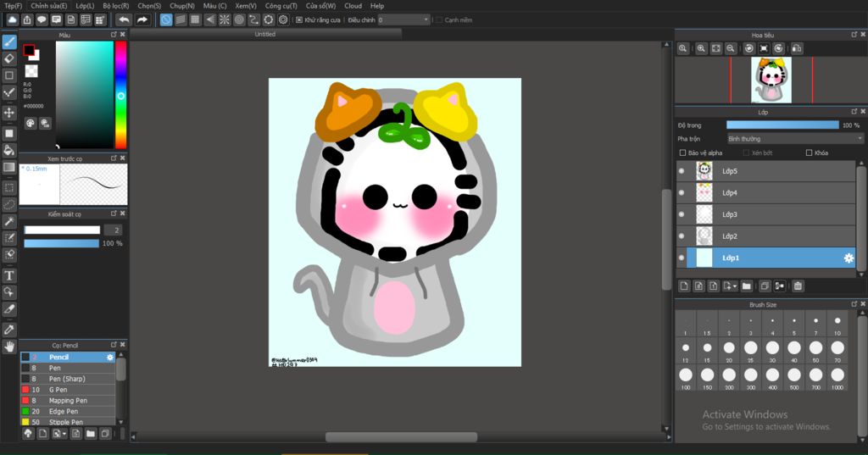Select the Brush tool
Screen dimensions: 868x455
8,42
